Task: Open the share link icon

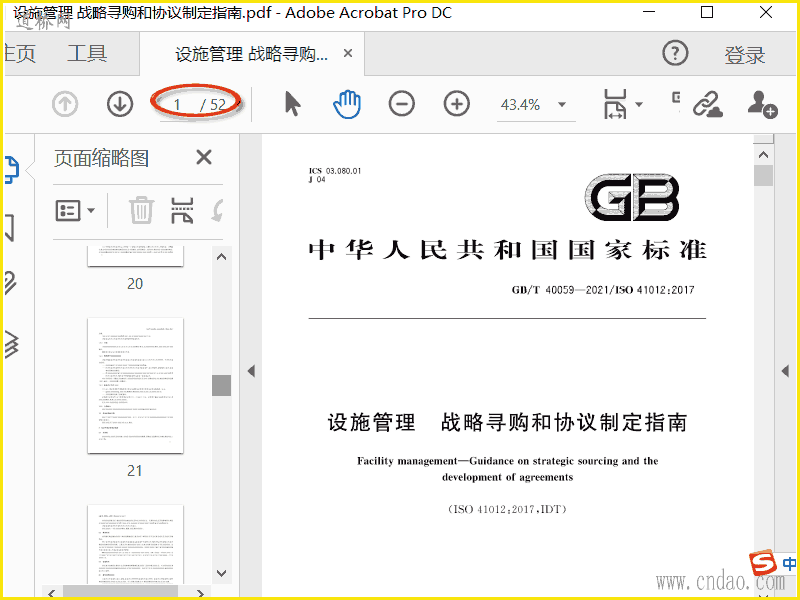Action: [x=708, y=104]
